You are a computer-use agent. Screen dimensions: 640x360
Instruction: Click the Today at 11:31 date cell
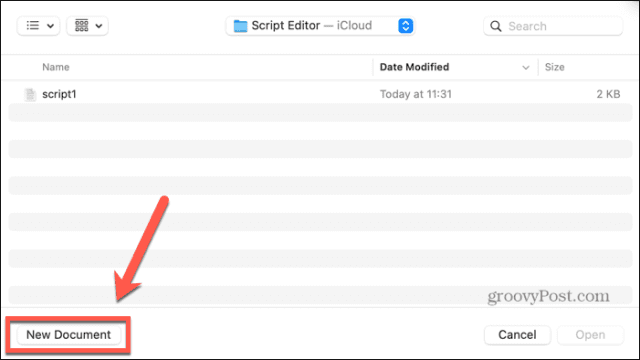click(x=416, y=94)
